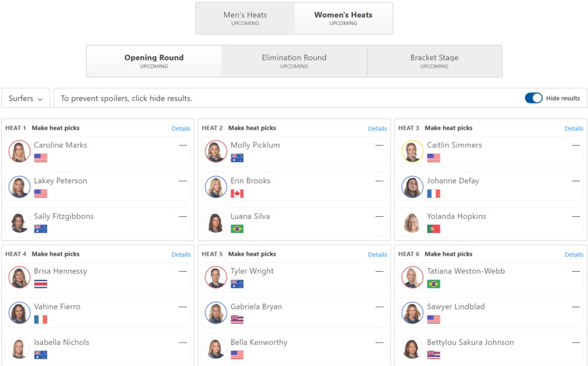
Task: Click the Hawaiian flag under Gabriela Bryan
Action: coord(237,319)
